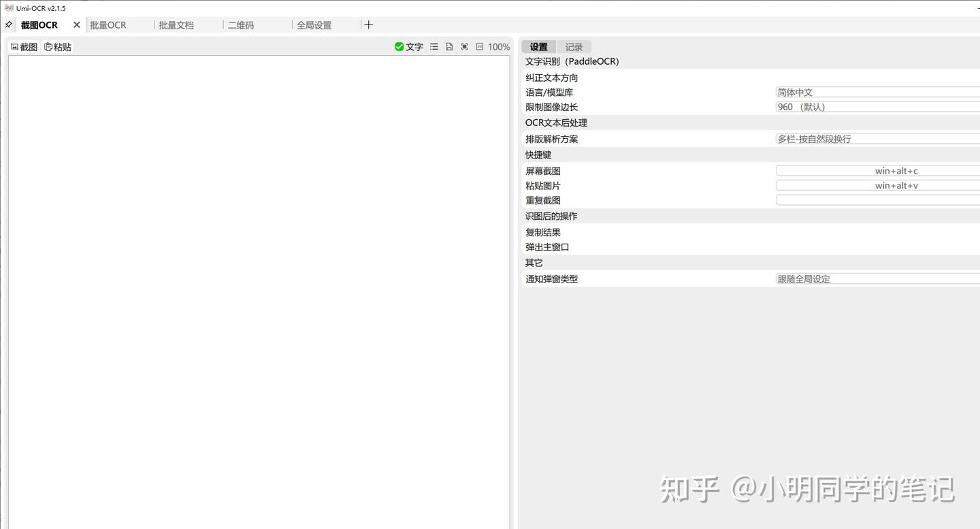
Task: Go to the 二维码 tab
Action: point(241,25)
